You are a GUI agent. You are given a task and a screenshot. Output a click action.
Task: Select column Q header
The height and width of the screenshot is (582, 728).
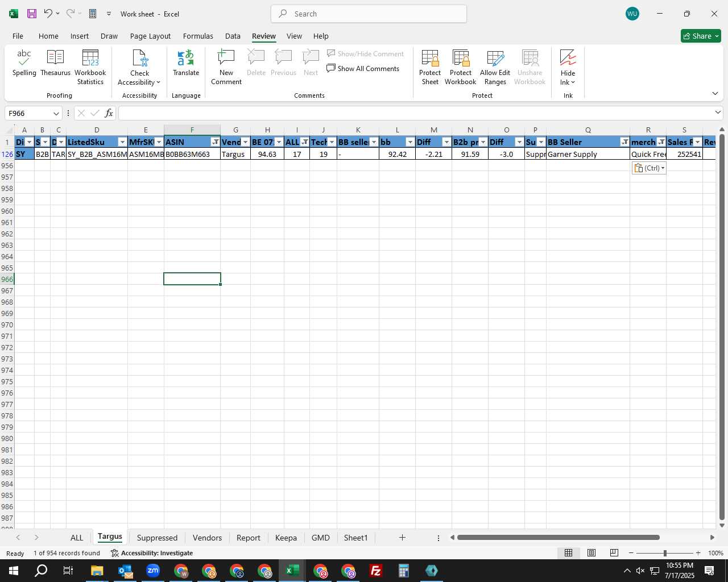588,130
